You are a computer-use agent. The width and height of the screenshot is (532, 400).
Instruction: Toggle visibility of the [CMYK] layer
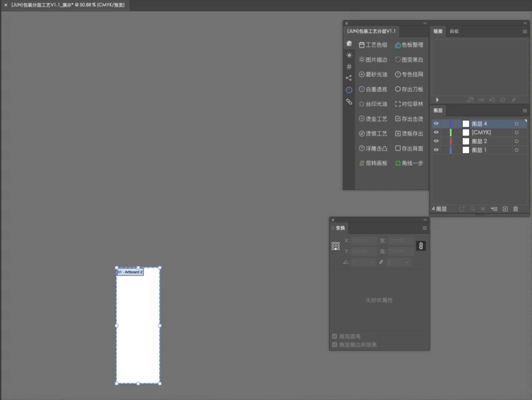[x=436, y=132]
